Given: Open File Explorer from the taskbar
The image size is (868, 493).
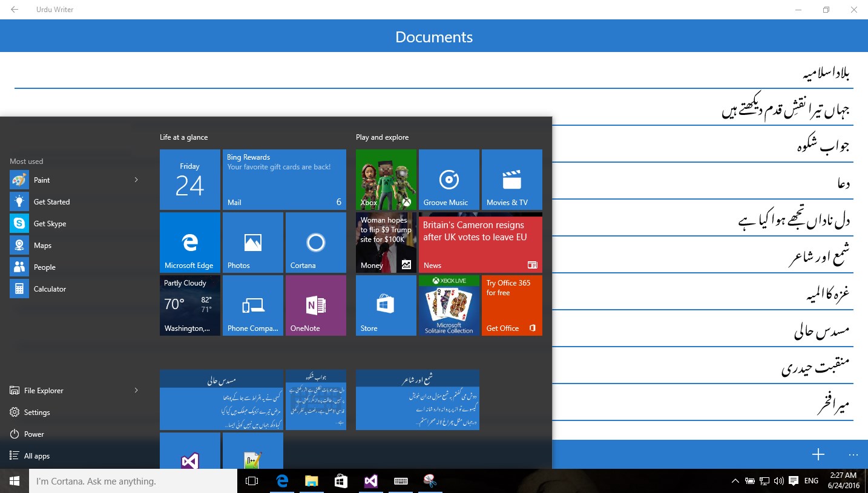Looking at the screenshot, I should (x=311, y=481).
